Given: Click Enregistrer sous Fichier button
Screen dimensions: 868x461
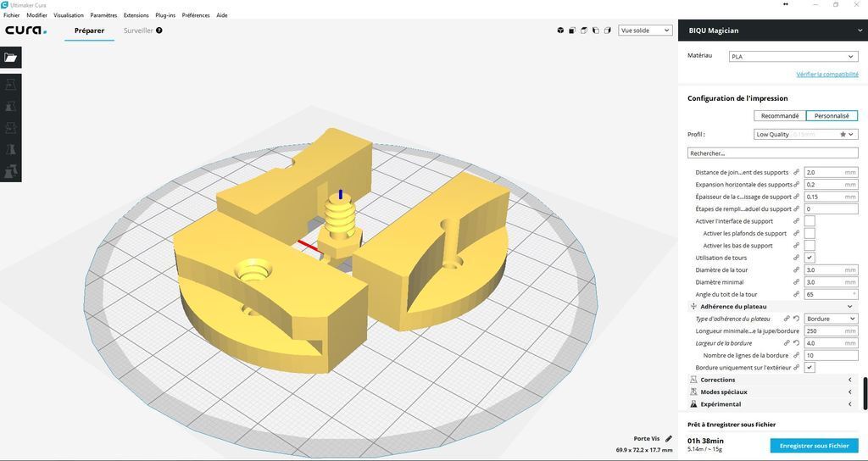Looking at the screenshot, I should tap(814, 446).
